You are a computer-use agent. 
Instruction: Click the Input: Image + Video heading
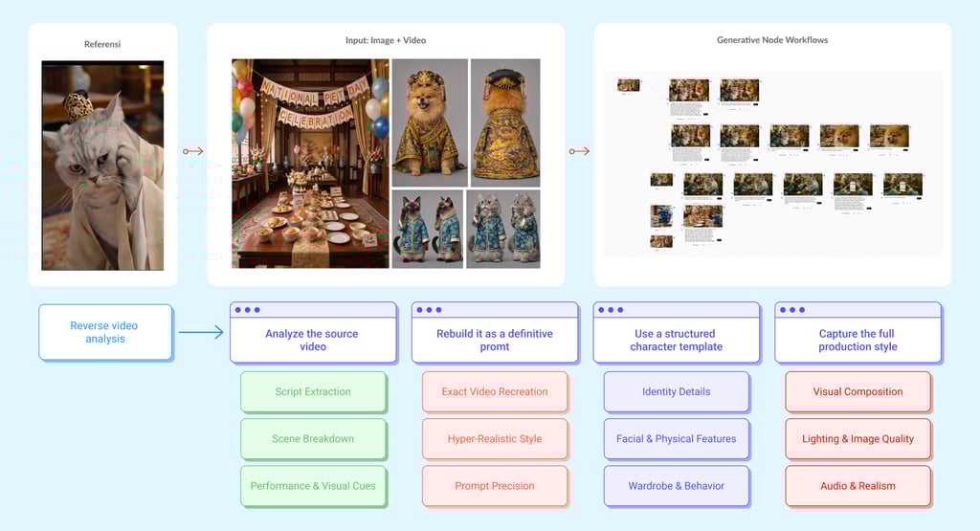coord(386,40)
